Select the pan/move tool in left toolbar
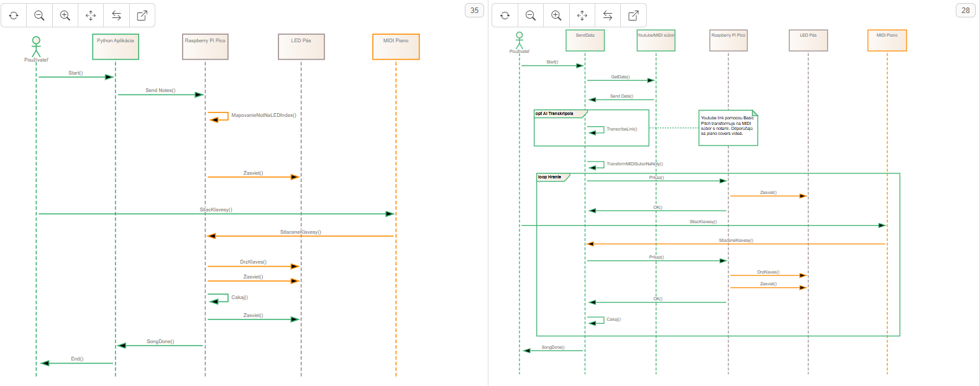Viewport: 980px width, 386px height. (91, 16)
